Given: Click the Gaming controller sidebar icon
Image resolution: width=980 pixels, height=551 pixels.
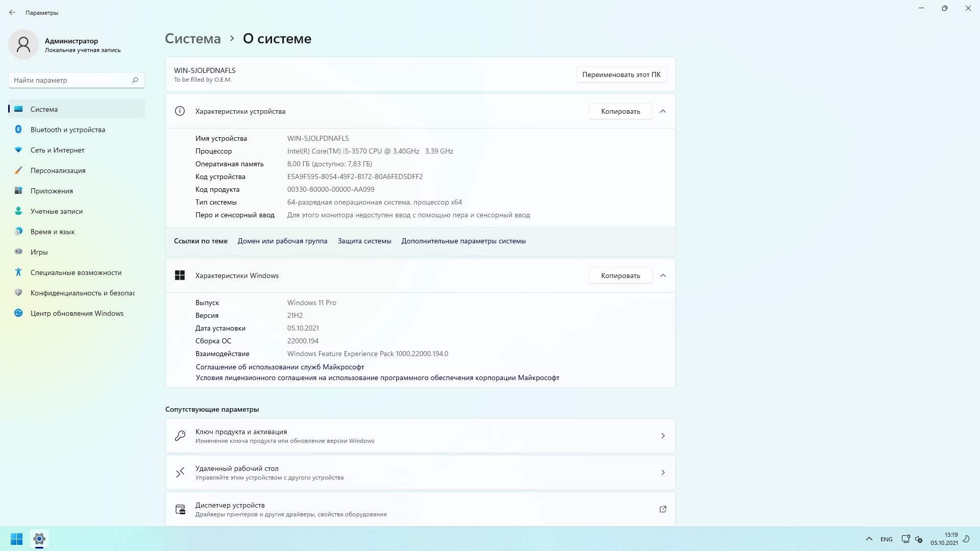Looking at the screenshot, I should click(18, 252).
